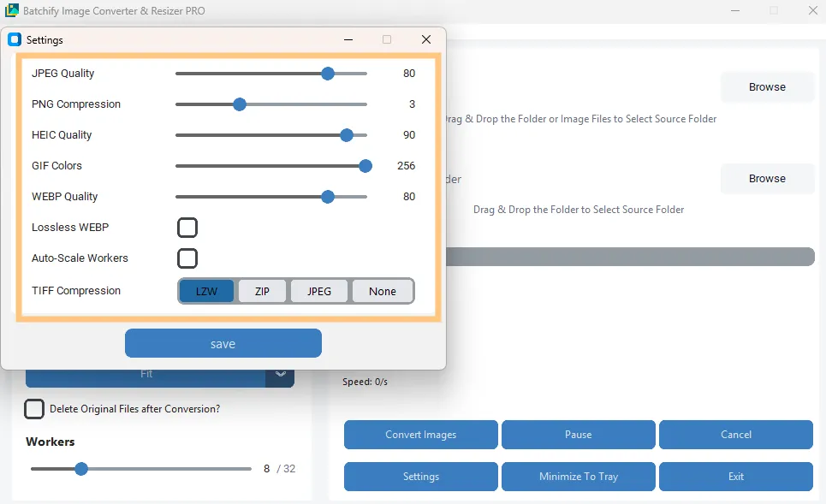The height and width of the screenshot is (504, 826).
Task: Choose None for TIFF Compression
Action: [383, 291]
